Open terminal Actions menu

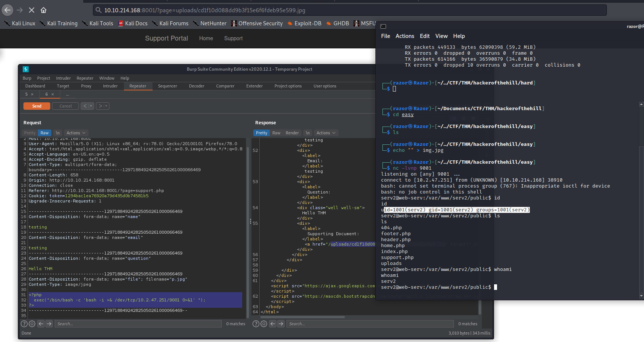click(x=405, y=36)
